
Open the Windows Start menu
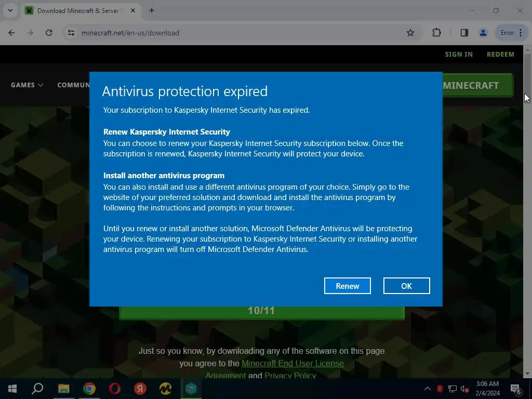click(12, 389)
